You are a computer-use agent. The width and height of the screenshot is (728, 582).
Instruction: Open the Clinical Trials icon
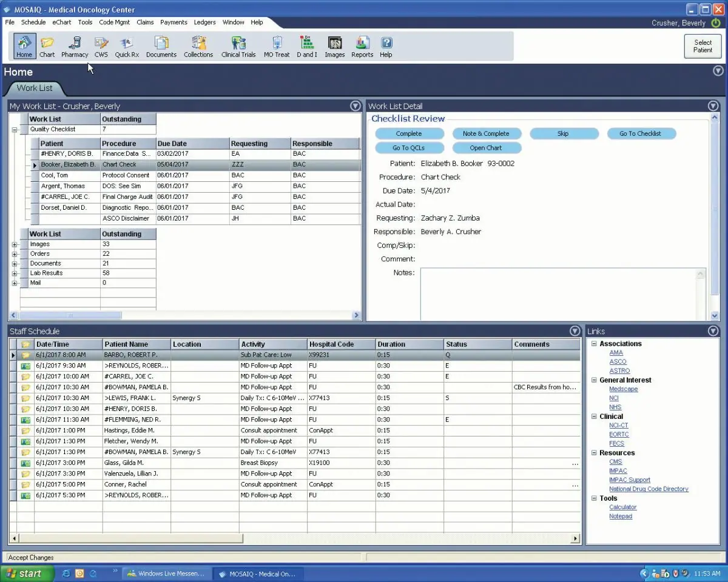point(238,45)
